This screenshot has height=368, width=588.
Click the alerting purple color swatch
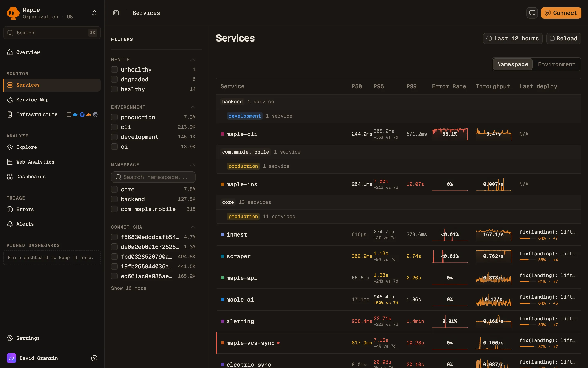click(222, 321)
